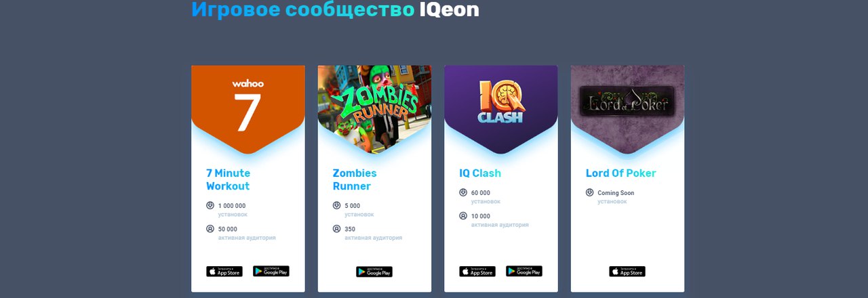The width and height of the screenshot is (868, 298).
Task: Click the IQ Clash purple logo banner
Action: pyautogui.click(x=501, y=108)
